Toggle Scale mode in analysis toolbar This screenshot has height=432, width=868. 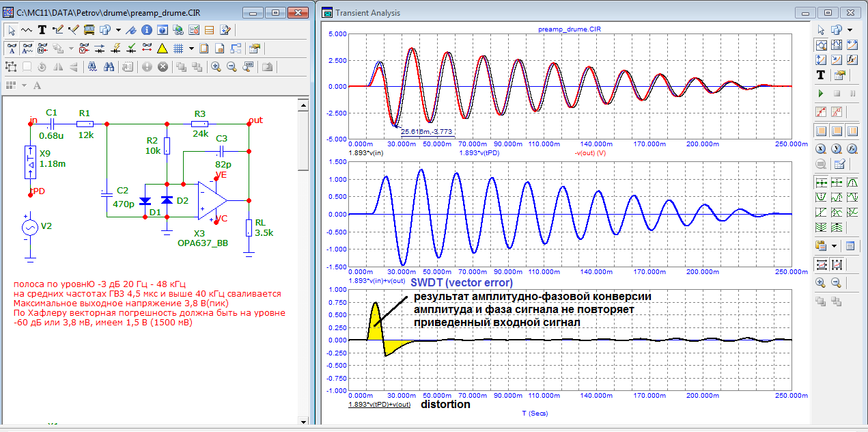(821, 45)
